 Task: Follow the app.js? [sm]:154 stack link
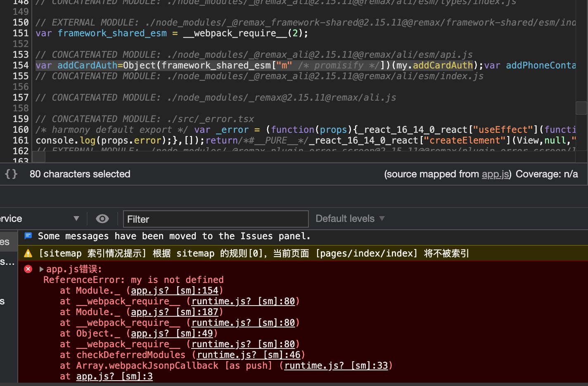pos(175,290)
